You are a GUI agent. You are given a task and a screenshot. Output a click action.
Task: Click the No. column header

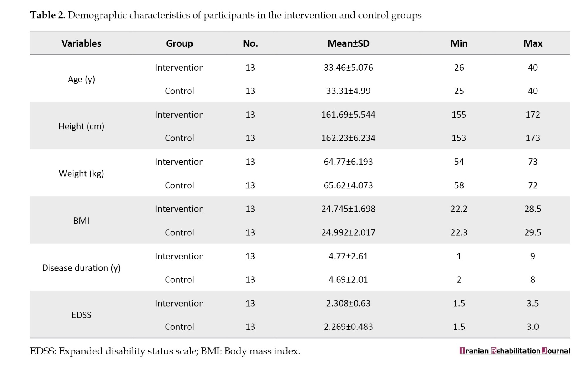pyautogui.click(x=250, y=43)
